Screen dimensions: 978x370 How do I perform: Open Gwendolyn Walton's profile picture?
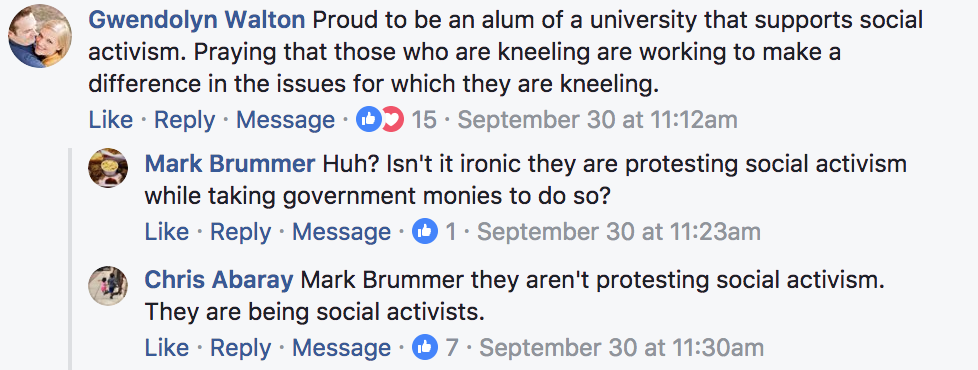pyautogui.click(x=40, y=36)
